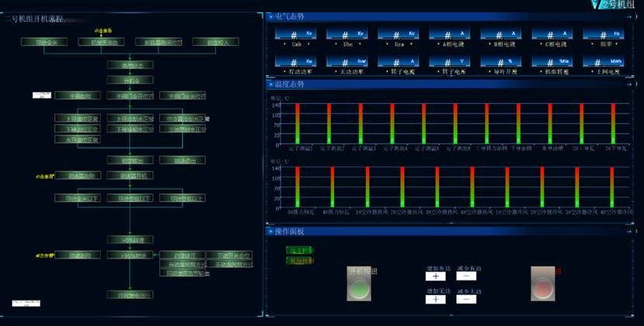
Task: Toggle the lower green control-mode indicator
Action: pyautogui.click(x=299, y=261)
